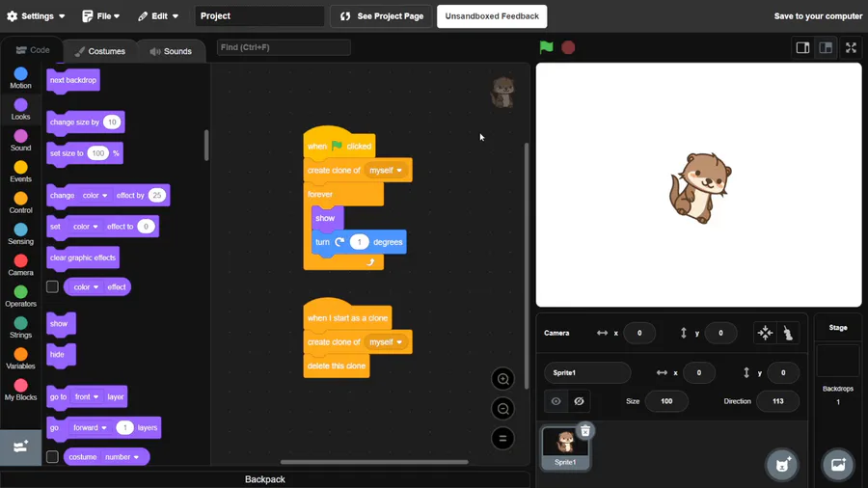868x488 pixels.
Task: Select the Events block category
Action: 20,172
